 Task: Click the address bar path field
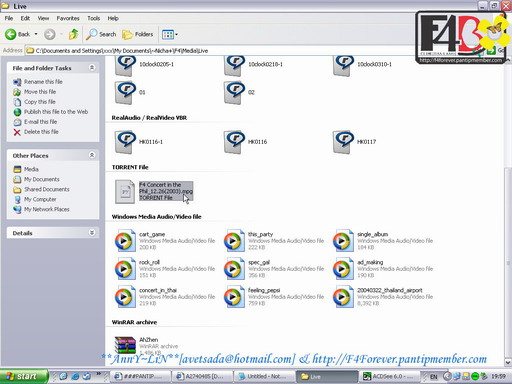coord(220,51)
